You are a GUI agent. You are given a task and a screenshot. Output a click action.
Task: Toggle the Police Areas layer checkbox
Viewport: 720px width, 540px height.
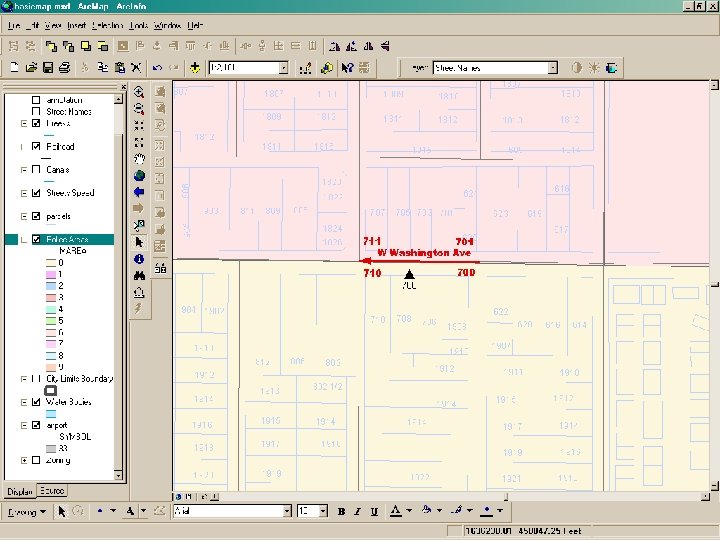36,239
